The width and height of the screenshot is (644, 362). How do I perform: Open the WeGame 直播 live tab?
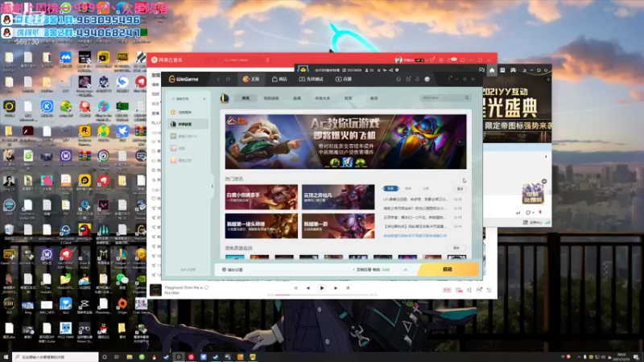click(344, 79)
